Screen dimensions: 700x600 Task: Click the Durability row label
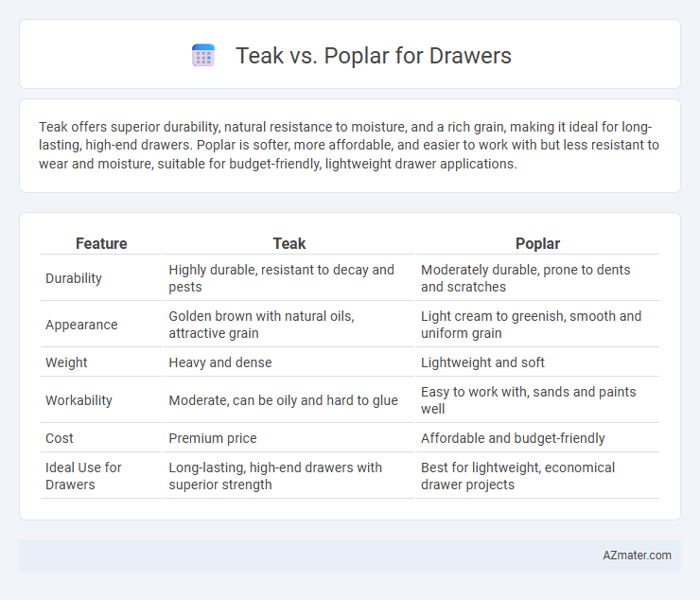[74, 278]
